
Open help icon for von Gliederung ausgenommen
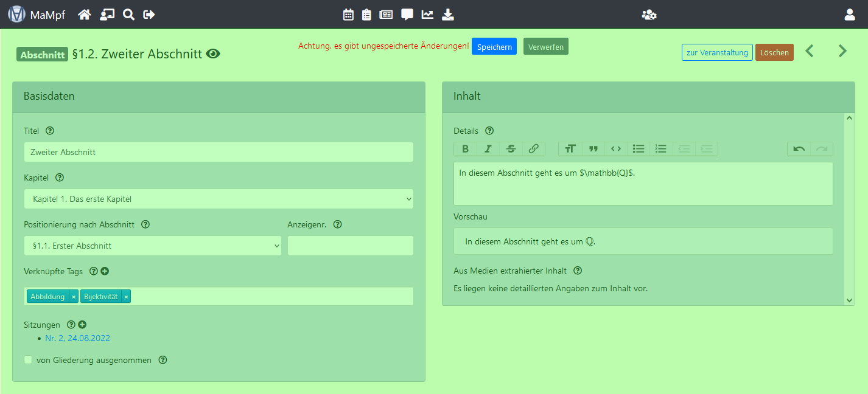163,360
